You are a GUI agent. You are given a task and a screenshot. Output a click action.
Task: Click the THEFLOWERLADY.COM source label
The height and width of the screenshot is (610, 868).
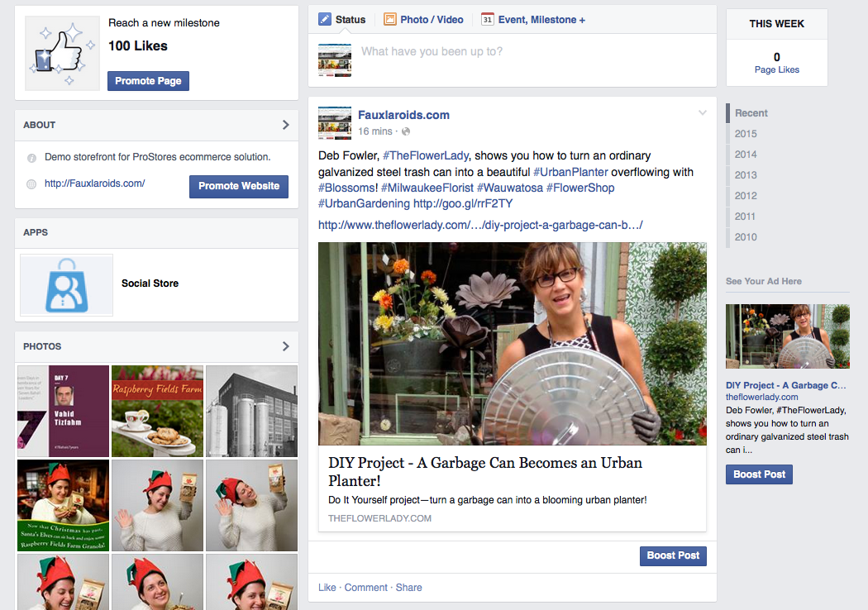click(x=379, y=518)
